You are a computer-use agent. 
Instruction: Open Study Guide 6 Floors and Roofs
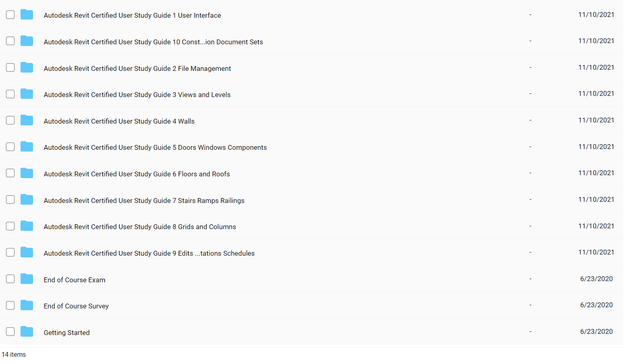[137, 174]
